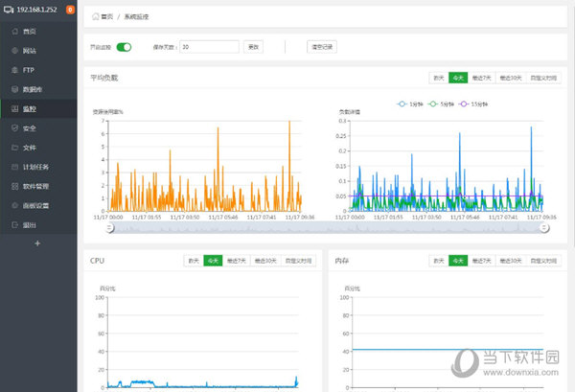Open the 网站 website sidebar item
The image size is (575, 392).
[38, 51]
